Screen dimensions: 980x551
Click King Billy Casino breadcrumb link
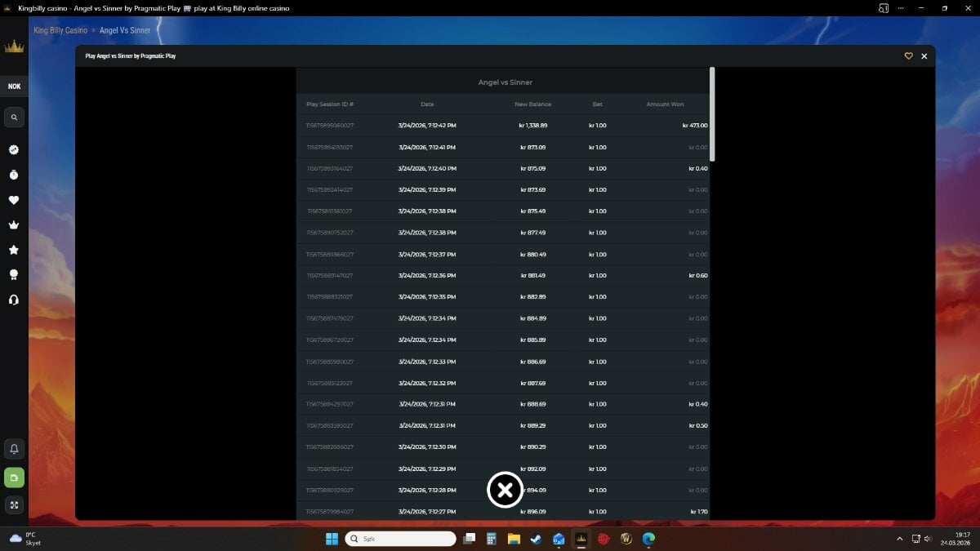(60, 30)
